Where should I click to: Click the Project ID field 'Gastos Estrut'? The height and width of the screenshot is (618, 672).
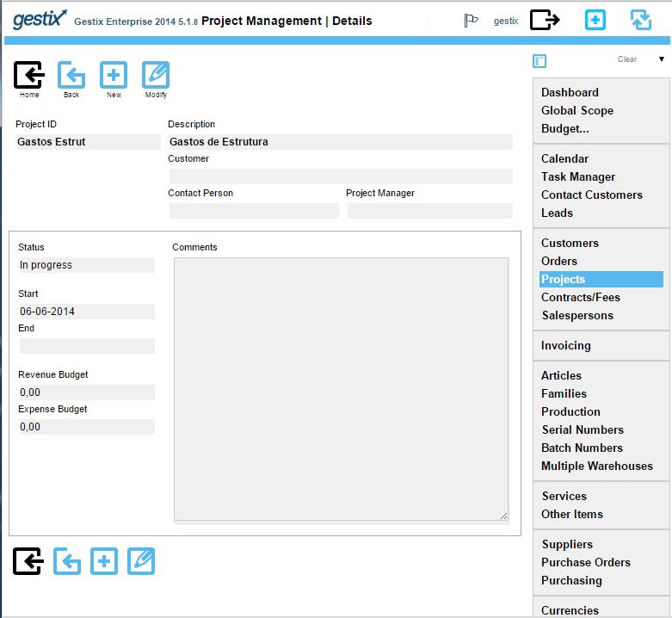pos(88,142)
